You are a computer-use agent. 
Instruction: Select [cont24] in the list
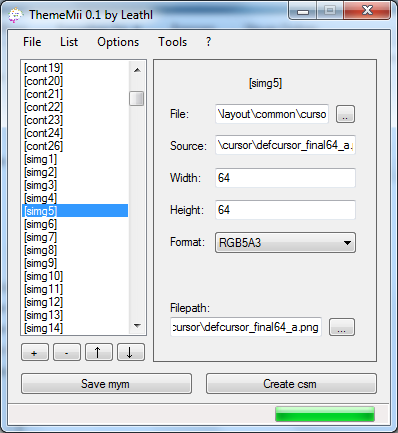click(x=75, y=133)
